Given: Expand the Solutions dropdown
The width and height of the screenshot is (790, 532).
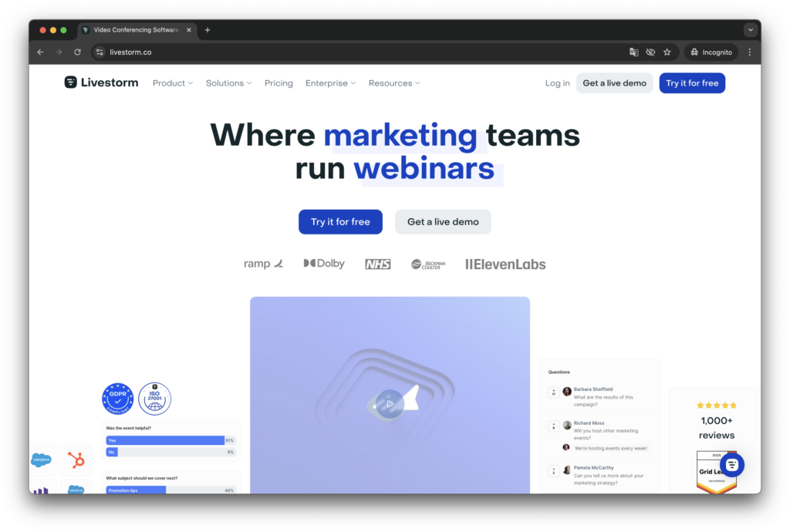Looking at the screenshot, I should (x=228, y=82).
